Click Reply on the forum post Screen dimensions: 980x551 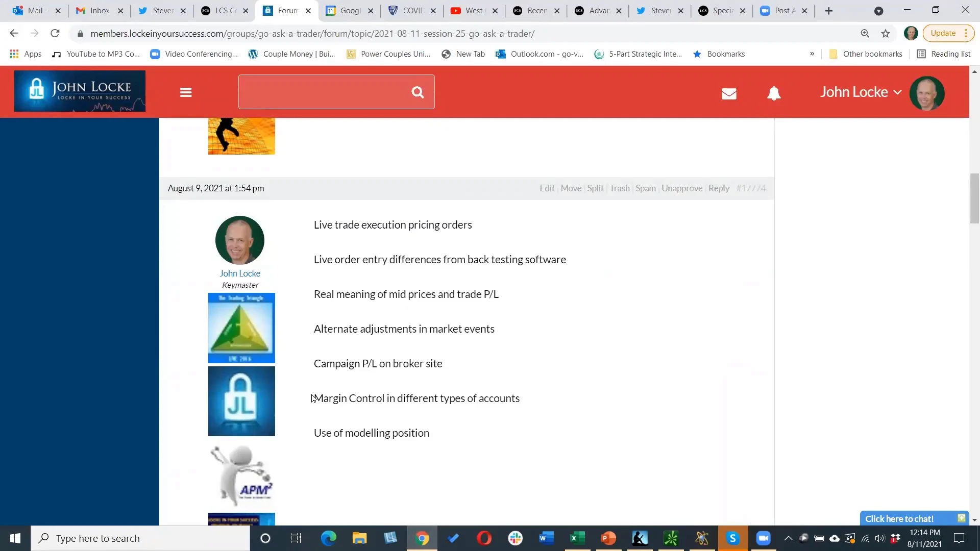(x=719, y=188)
